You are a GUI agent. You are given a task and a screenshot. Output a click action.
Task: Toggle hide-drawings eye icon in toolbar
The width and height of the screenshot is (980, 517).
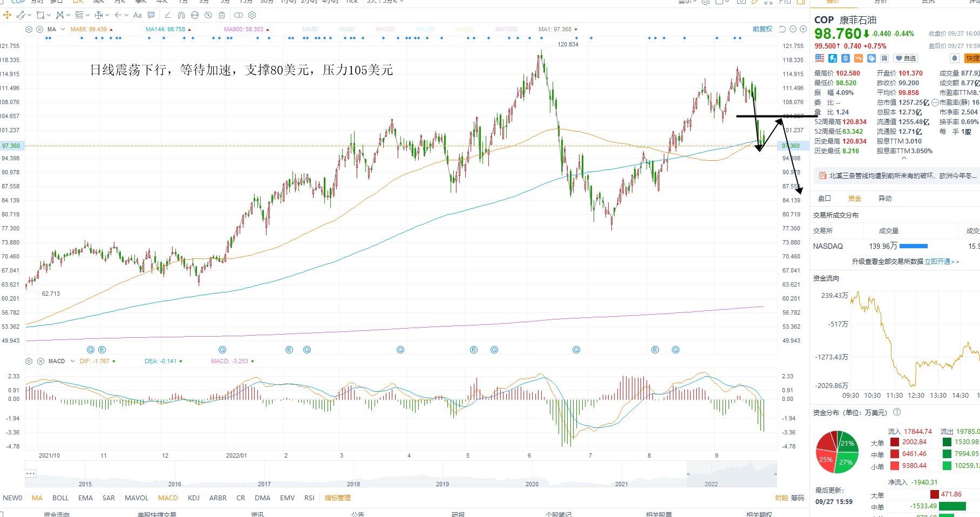pyautogui.click(x=208, y=15)
